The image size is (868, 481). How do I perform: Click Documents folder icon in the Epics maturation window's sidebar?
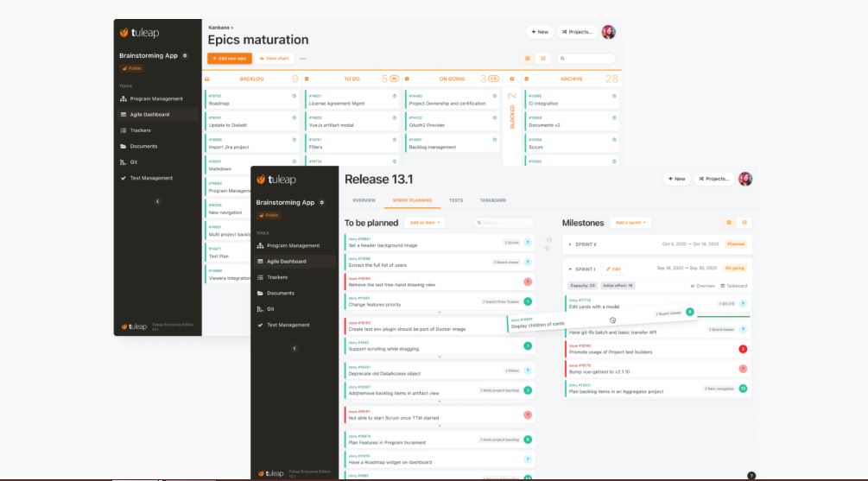[124, 147]
